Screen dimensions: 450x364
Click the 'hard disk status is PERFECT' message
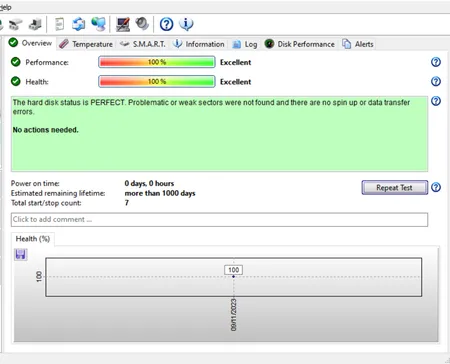211,107
